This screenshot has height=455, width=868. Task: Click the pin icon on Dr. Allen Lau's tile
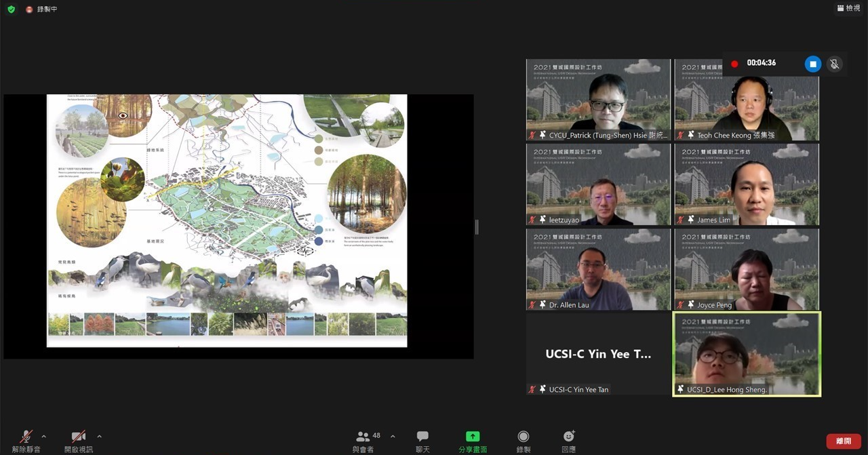(x=542, y=305)
